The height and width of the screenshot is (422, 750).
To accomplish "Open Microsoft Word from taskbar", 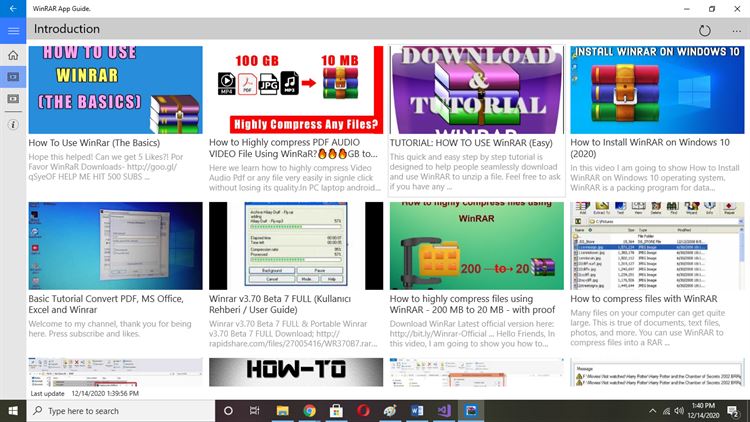I will click(417, 411).
